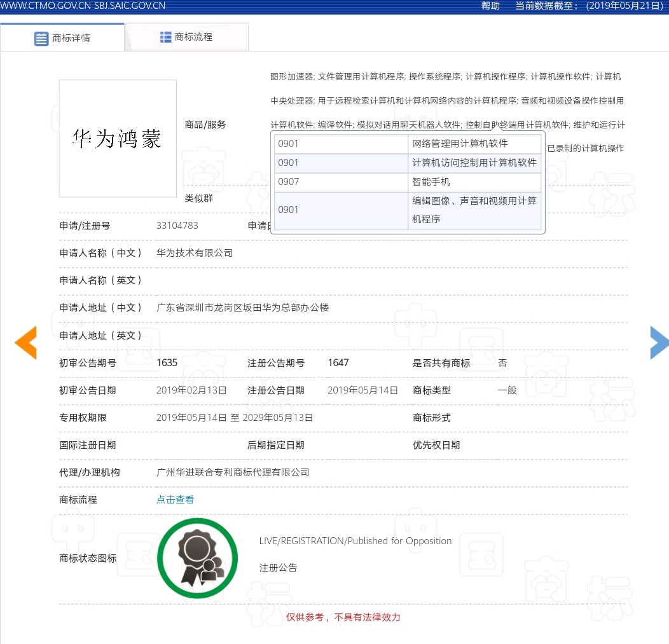
Task: Click the 商标流程 list icon
Action: click(x=165, y=37)
